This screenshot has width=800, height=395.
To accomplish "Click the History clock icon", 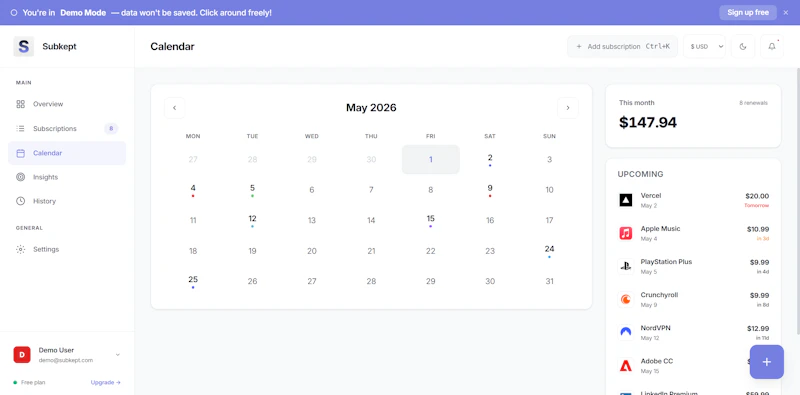I will (x=20, y=201).
